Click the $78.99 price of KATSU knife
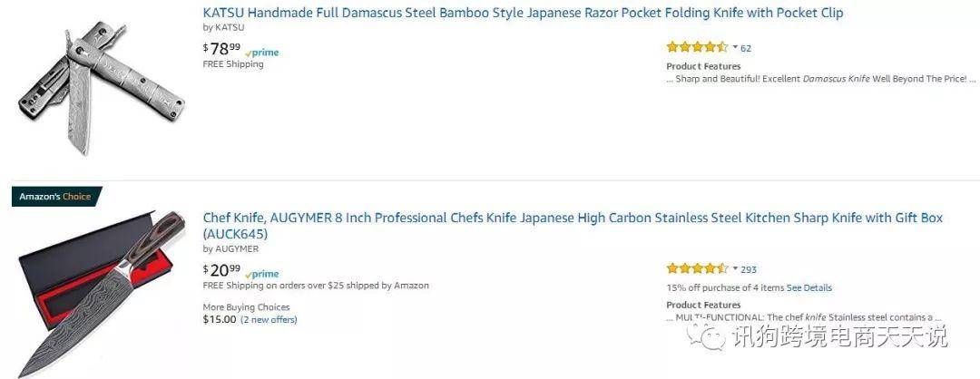This screenshot has width=980, height=379. [222, 48]
